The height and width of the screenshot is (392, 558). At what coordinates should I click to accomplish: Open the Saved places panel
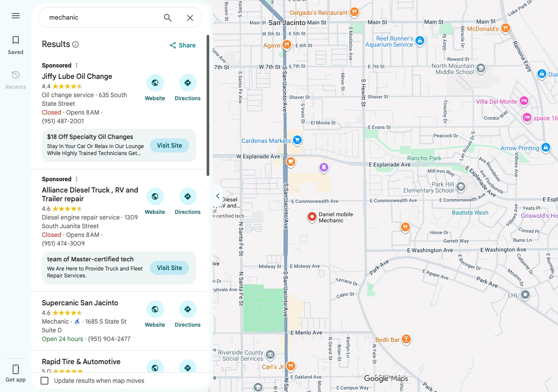coord(16,45)
